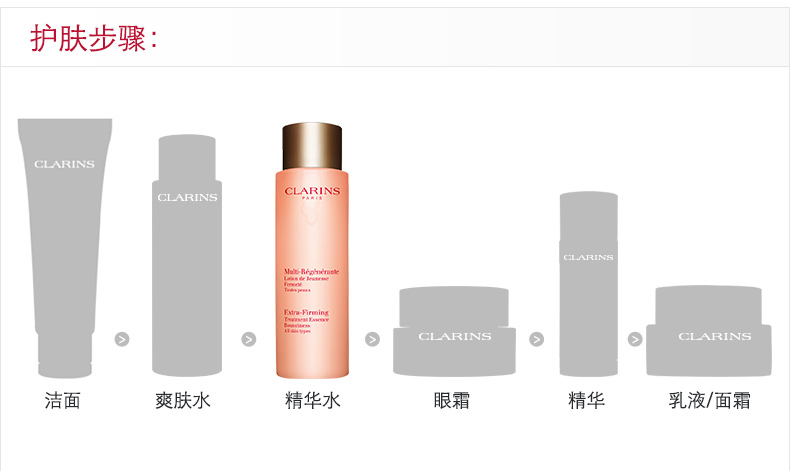Click the gold cap of the pink bottle
This screenshot has height=471, width=790.
click(x=312, y=146)
